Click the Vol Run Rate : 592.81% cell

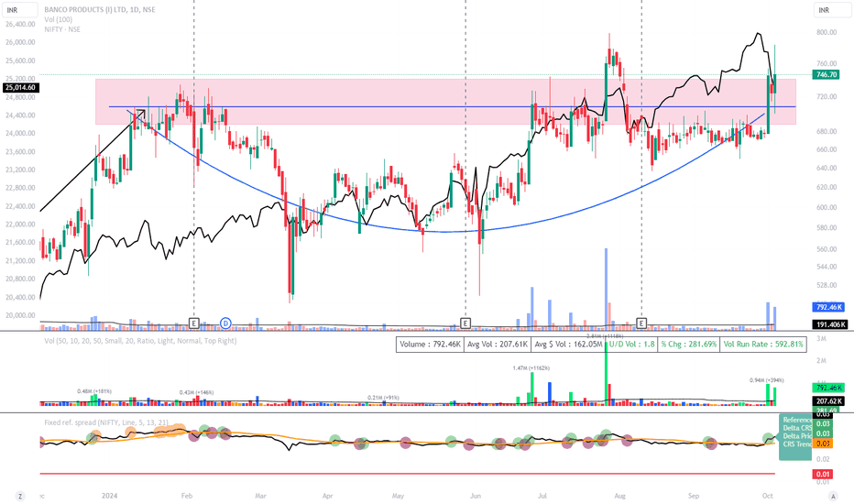coord(763,345)
